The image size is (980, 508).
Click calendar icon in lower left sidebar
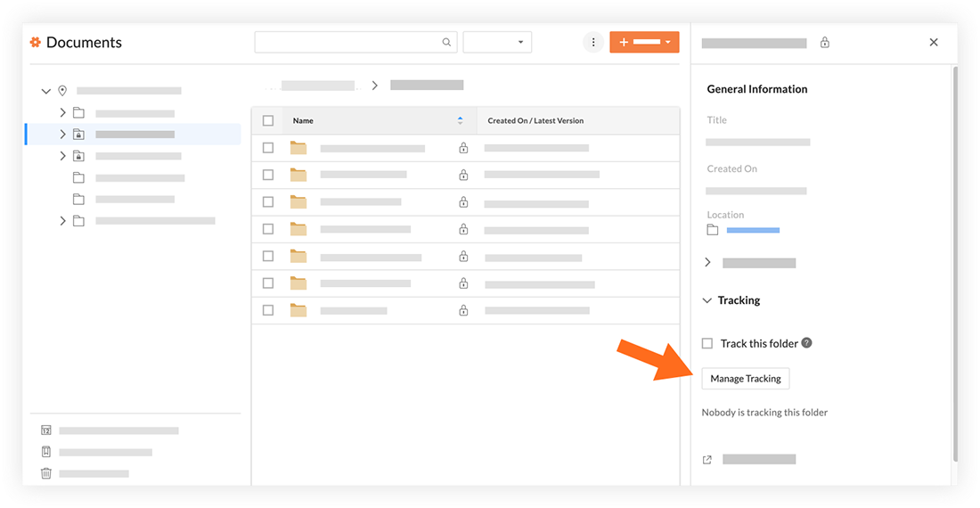[x=45, y=430]
